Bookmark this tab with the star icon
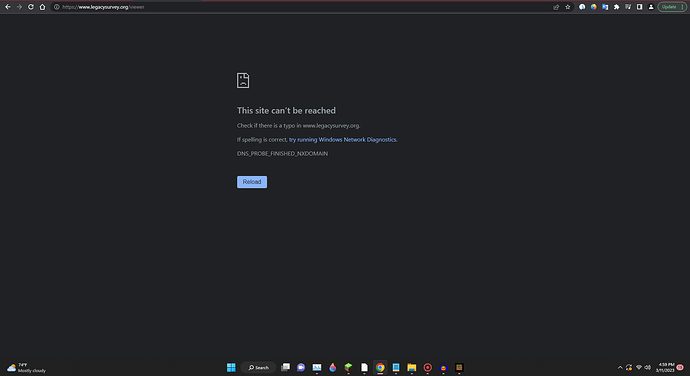 coord(568,7)
